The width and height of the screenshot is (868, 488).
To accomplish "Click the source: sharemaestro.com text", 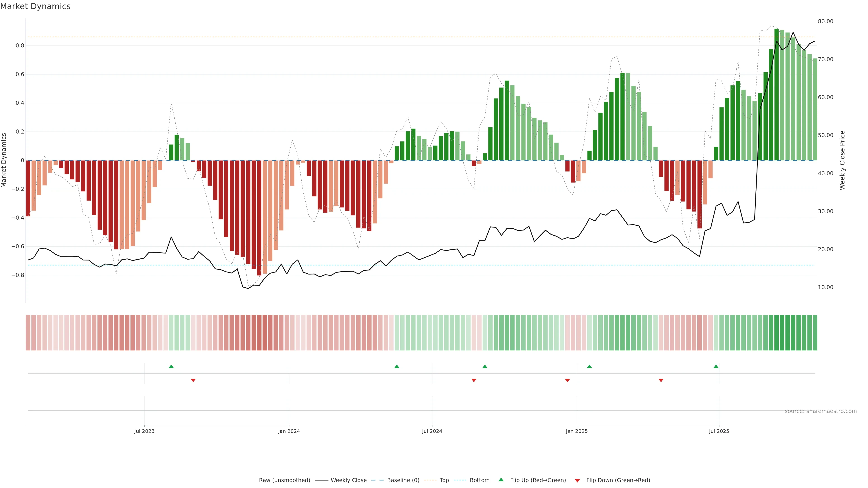I will [x=821, y=411].
